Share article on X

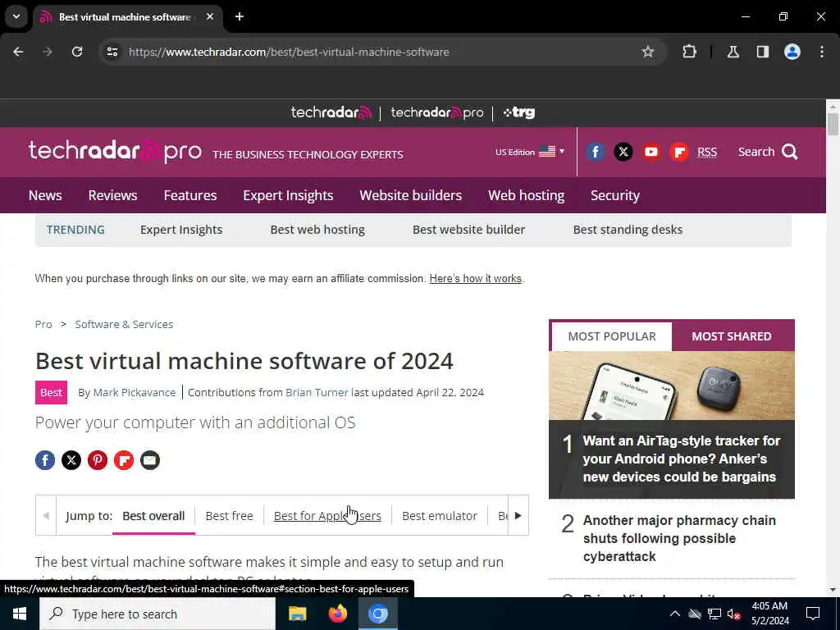pyautogui.click(x=71, y=460)
